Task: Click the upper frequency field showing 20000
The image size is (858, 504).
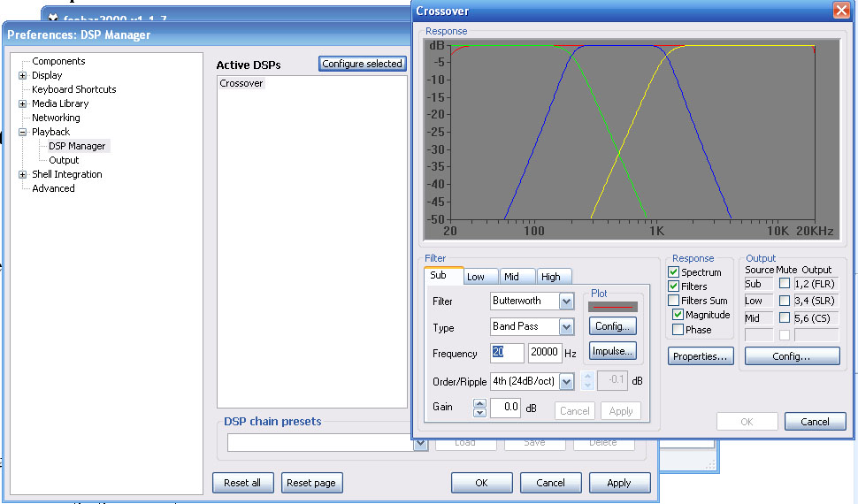Action: coord(544,353)
